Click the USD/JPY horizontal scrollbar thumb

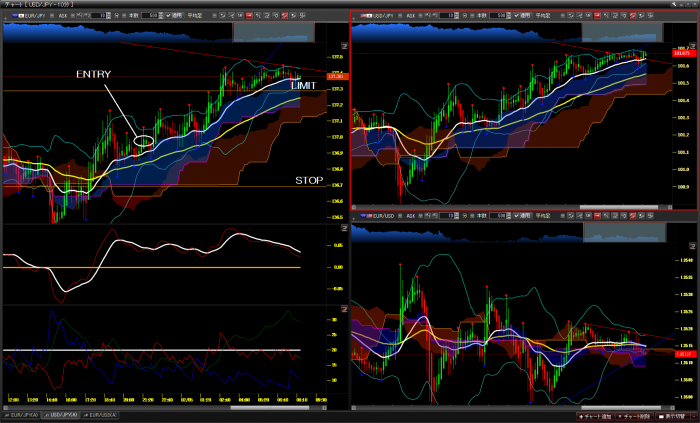(619, 207)
